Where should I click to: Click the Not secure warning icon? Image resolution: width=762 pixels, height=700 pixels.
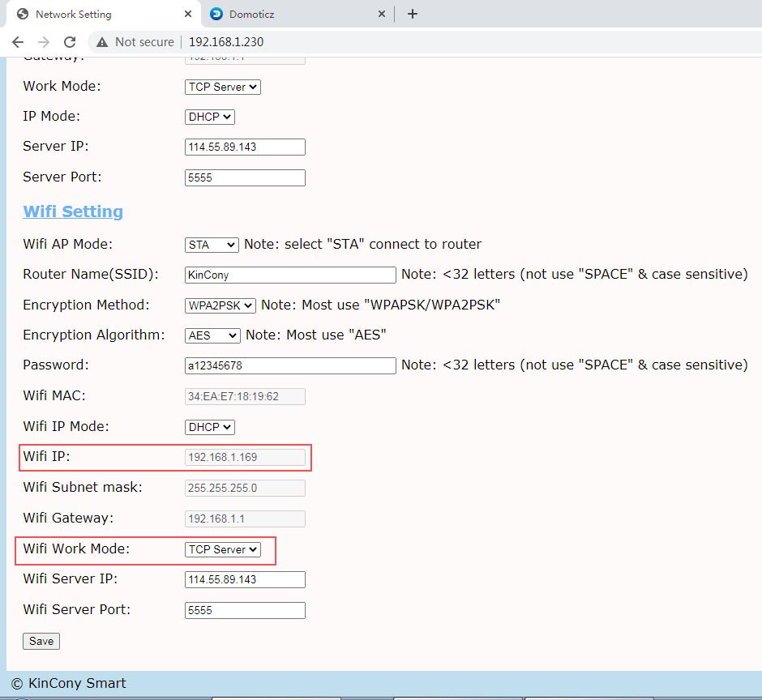pos(102,42)
